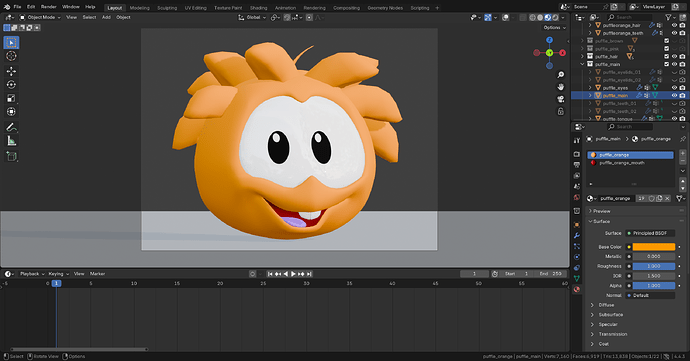Select the Move tool in toolbar

click(x=11, y=71)
